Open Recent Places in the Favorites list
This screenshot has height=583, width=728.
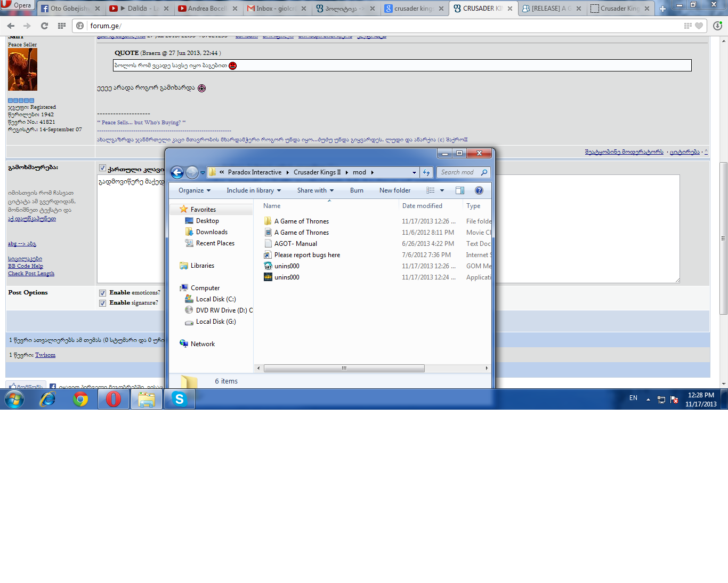215,243
